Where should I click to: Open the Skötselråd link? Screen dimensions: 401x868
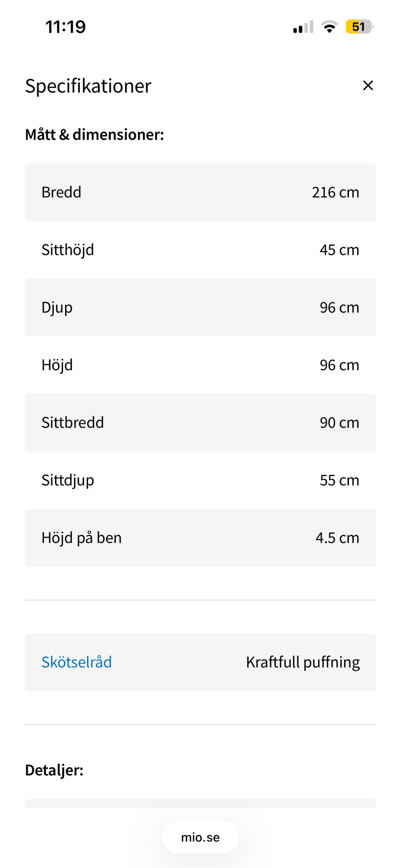(x=76, y=662)
